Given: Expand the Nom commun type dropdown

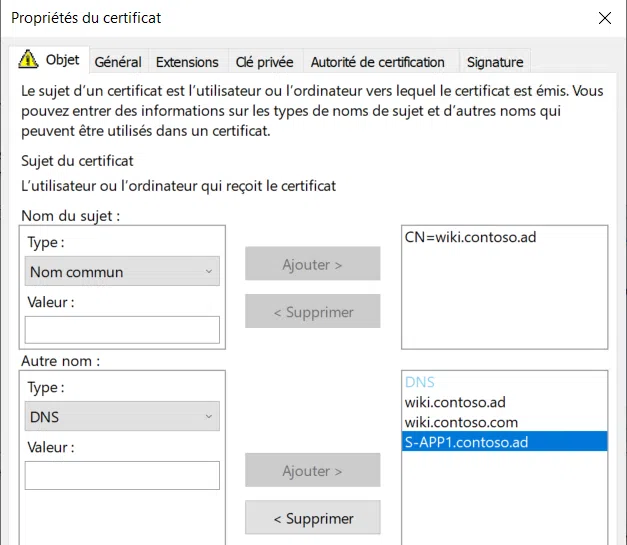Looking at the screenshot, I should (x=121, y=271).
